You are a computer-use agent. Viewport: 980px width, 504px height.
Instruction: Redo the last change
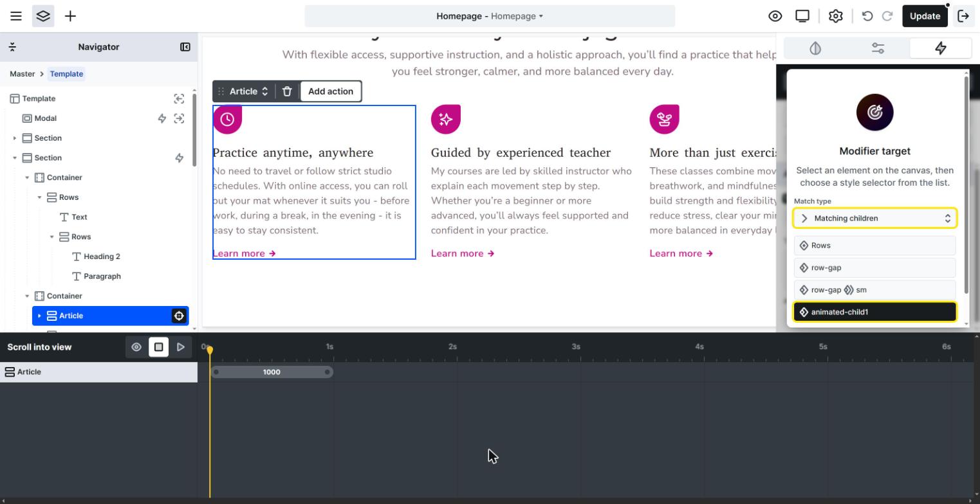coord(887,16)
